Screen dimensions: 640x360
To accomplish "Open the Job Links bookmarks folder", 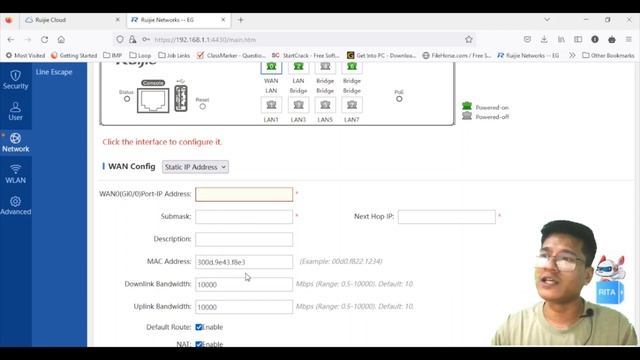I will coord(174,55).
